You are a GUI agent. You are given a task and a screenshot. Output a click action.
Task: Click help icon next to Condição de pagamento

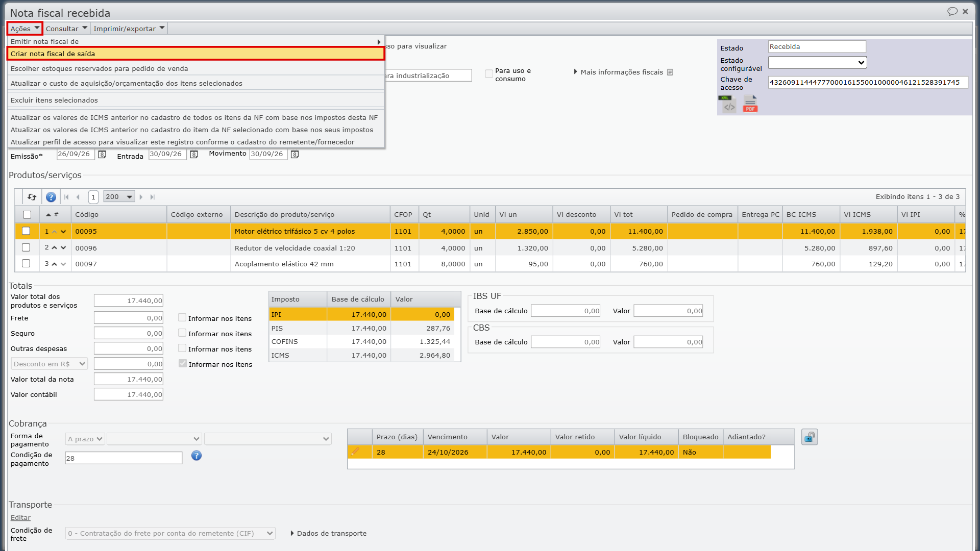[197, 456]
